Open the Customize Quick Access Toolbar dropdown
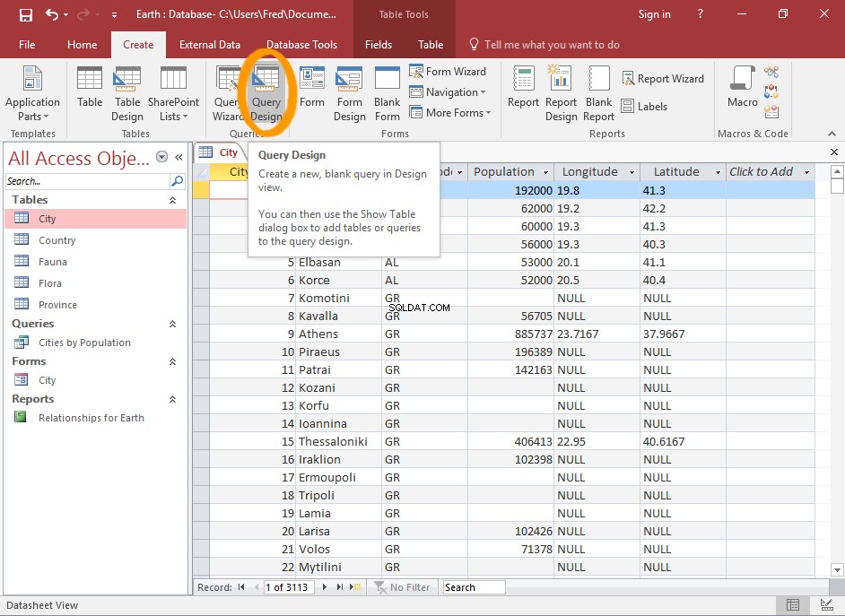This screenshot has width=845, height=616. [x=114, y=15]
